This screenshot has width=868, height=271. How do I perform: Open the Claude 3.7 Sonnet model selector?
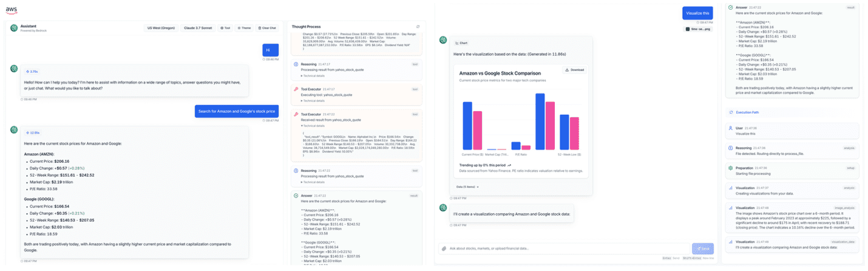pos(197,28)
